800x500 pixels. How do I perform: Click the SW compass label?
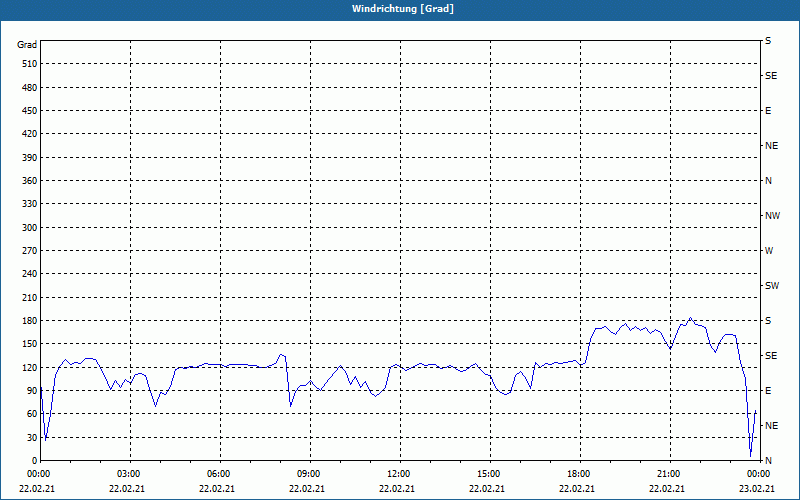(772, 286)
